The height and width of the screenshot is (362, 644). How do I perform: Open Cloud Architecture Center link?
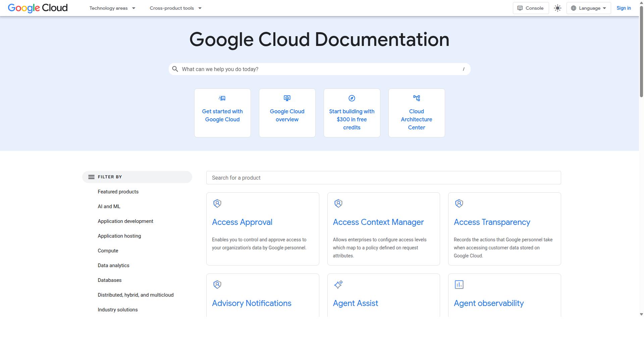417,119
